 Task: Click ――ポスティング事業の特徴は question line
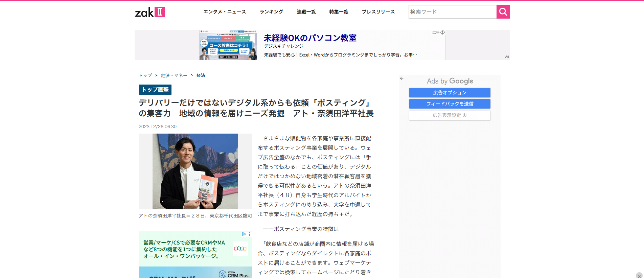click(x=301, y=229)
